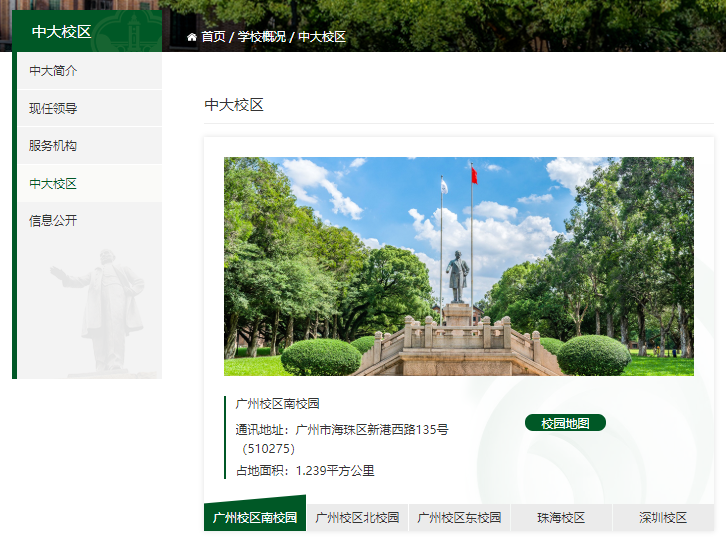
Task: Open 信息公开 sidebar menu item
Action: click(90, 220)
